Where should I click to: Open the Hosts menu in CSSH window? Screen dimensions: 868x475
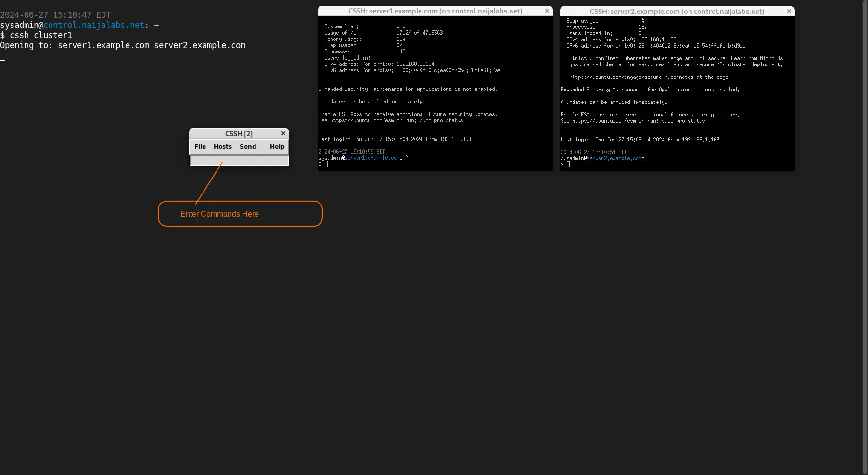click(x=223, y=147)
